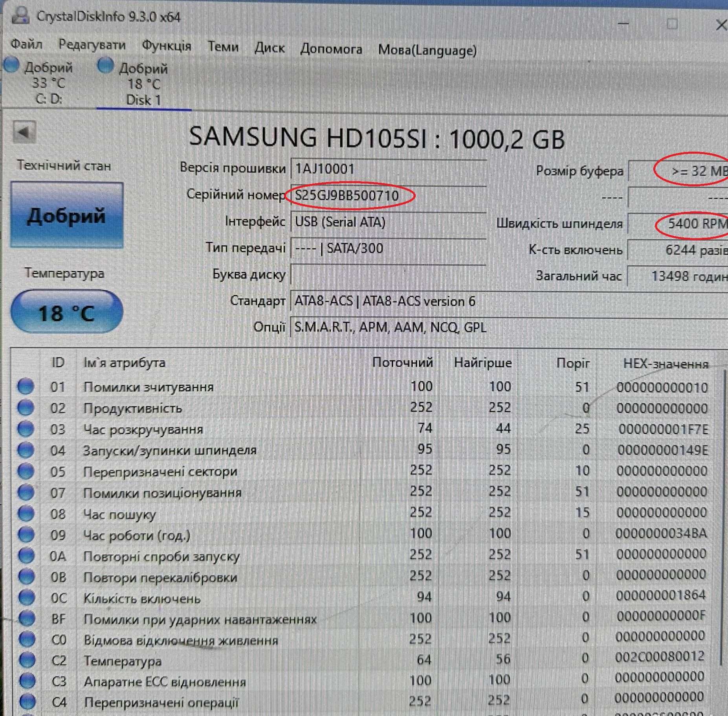Click the status dot for attribute BF
Screen dimensions: 728x716
coord(27,618)
